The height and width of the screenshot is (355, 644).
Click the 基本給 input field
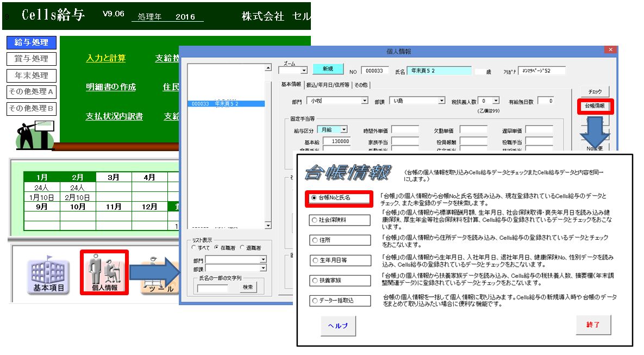(x=336, y=141)
